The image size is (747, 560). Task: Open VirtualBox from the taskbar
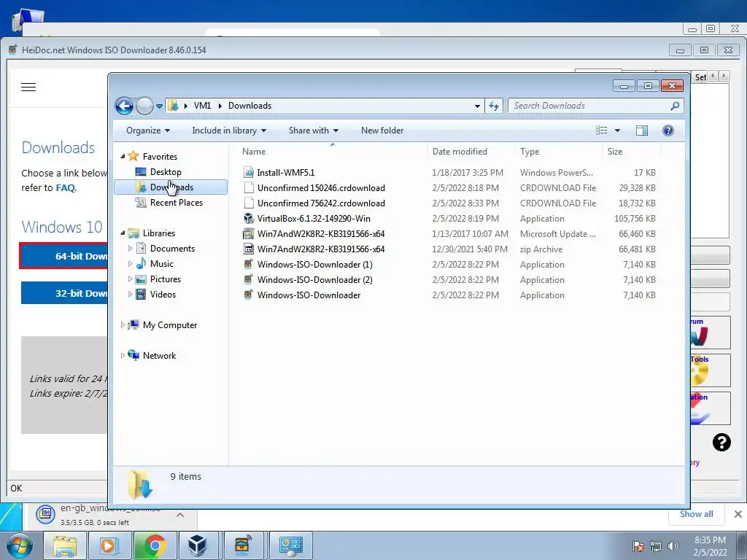coord(197,545)
